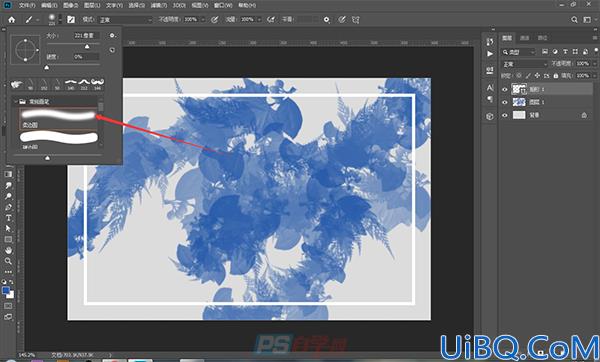Open the workspace switcher icon
Image resolution: width=600 pixels, height=362 pixels.
tap(587, 20)
